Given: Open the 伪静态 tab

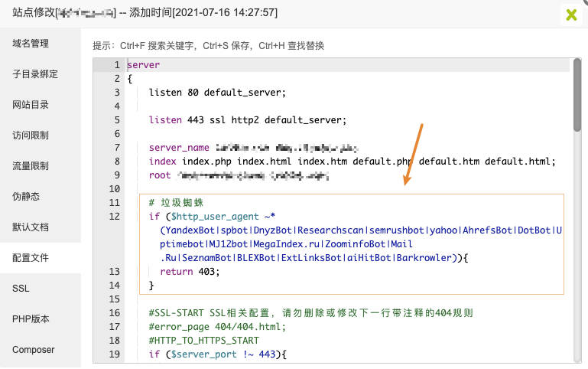Looking at the screenshot, I should 26,197.
